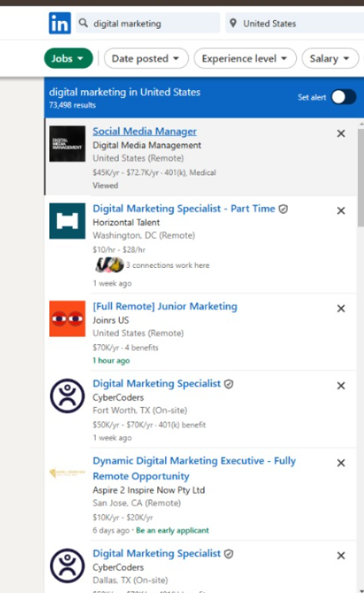Click 'Horizontal Talent' company name
The image size is (364, 593).
coord(126,222)
